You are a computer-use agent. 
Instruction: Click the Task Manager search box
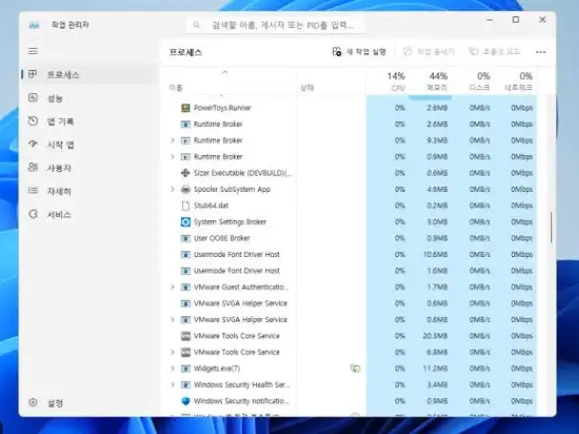coord(275,25)
